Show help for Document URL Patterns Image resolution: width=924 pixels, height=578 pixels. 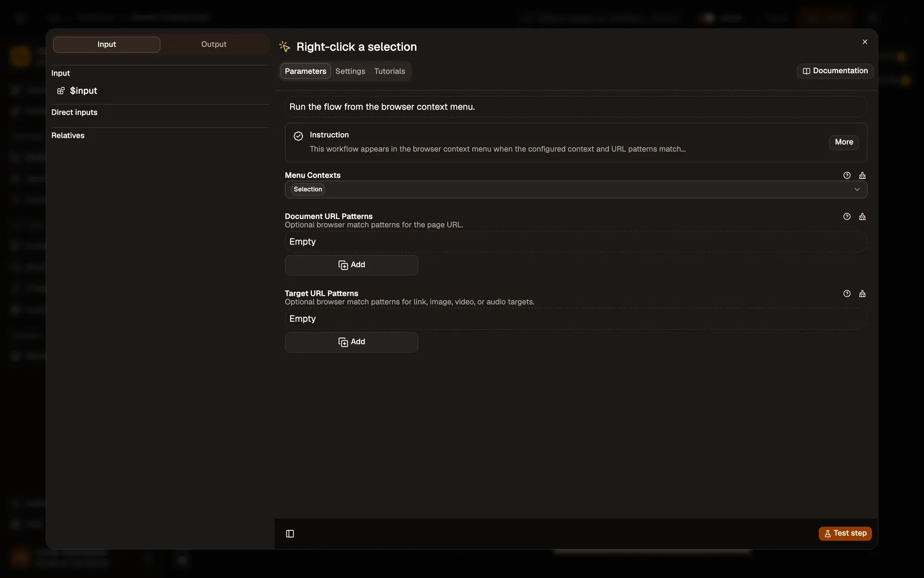point(847,216)
